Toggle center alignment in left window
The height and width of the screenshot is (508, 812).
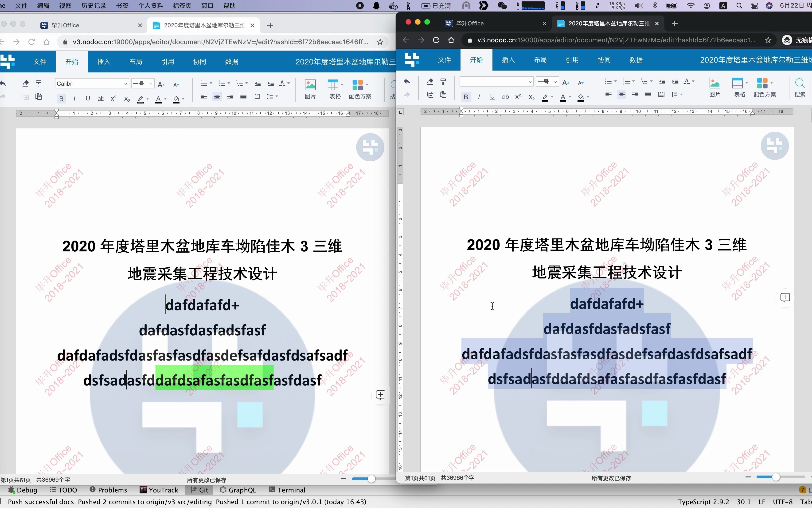pyautogui.click(x=217, y=97)
